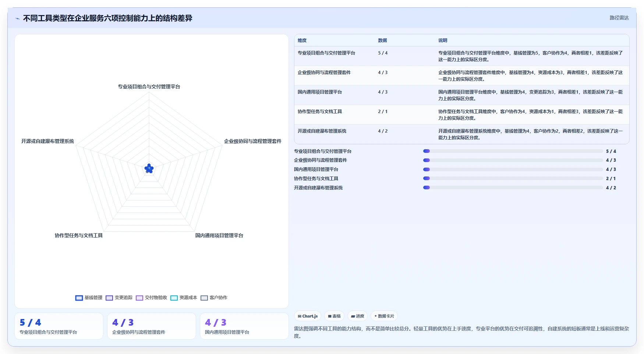
Task: Click progress list value 2 / 1
Action: (611, 179)
